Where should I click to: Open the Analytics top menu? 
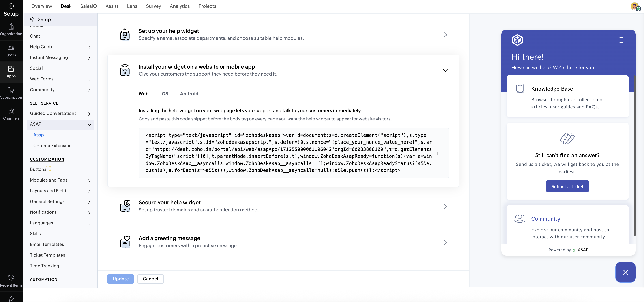[x=180, y=6]
